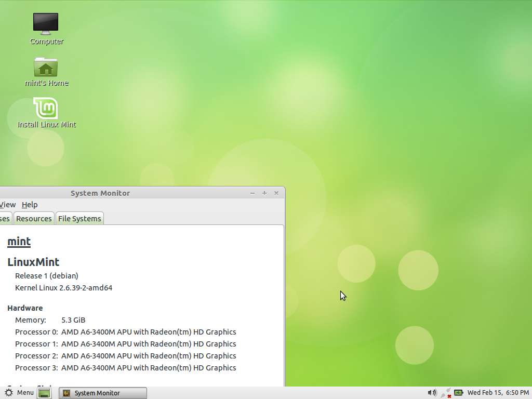Click the Processor 1 row
The image size is (532, 399).
click(126, 344)
